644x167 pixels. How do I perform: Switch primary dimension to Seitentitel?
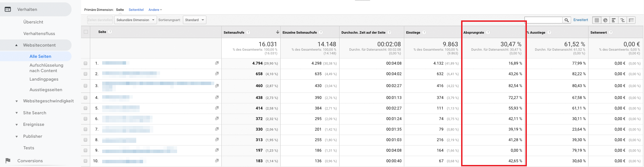(136, 10)
